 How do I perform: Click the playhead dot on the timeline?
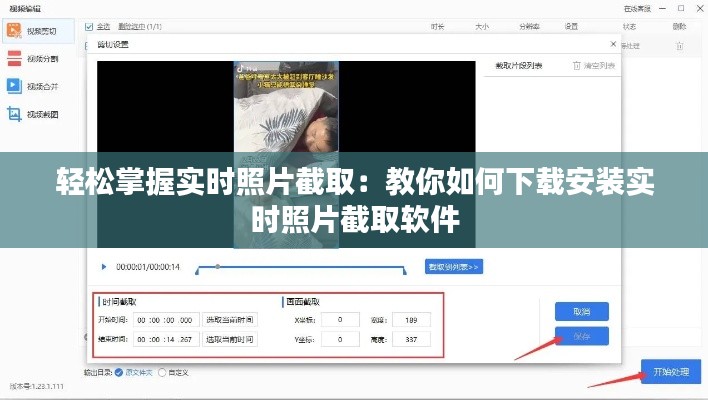[x=218, y=266]
